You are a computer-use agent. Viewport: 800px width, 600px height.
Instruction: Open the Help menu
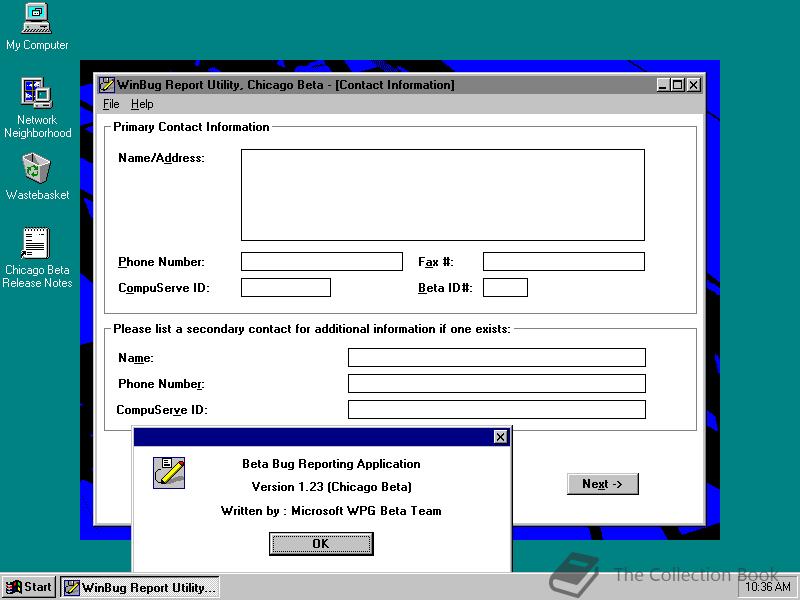(142, 104)
